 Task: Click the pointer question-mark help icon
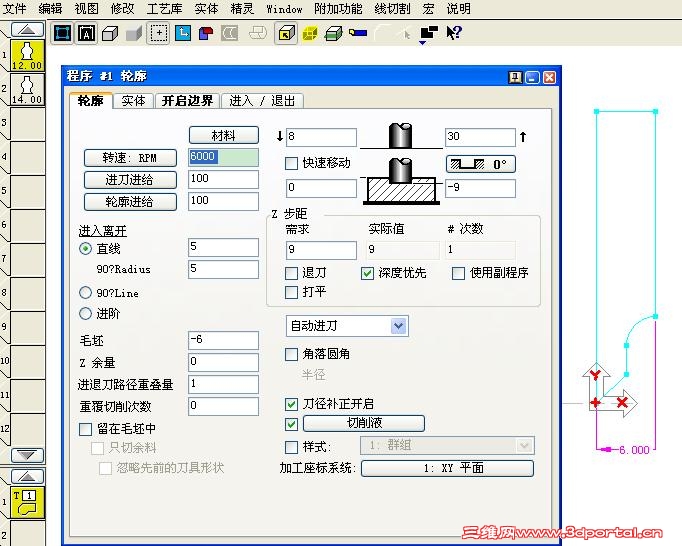click(454, 33)
